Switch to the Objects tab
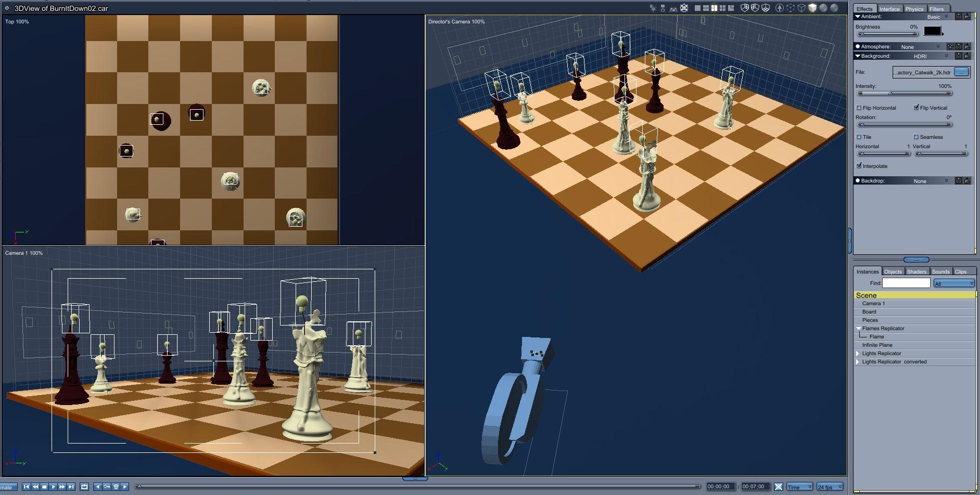This screenshot has width=980, height=495. (x=893, y=271)
